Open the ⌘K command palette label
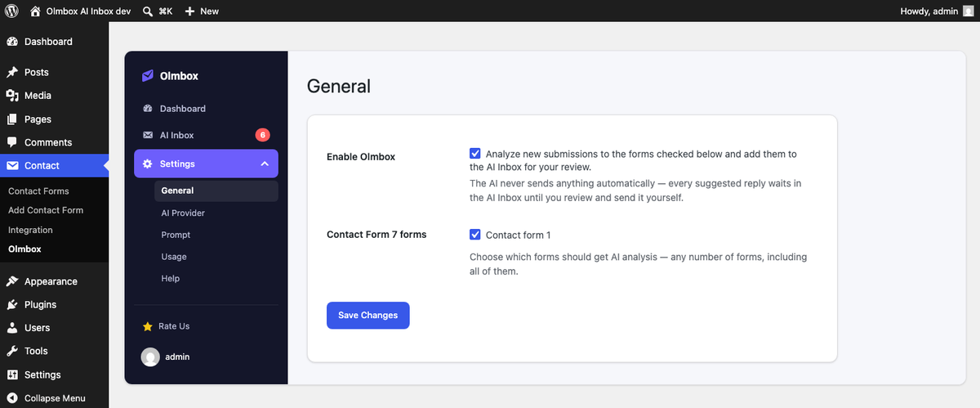 pos(166,11)
